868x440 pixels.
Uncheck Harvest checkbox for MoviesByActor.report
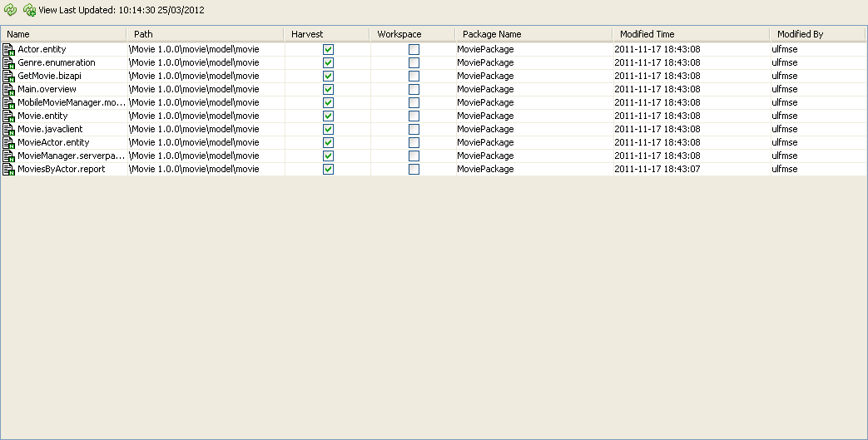tap(329, 170)
